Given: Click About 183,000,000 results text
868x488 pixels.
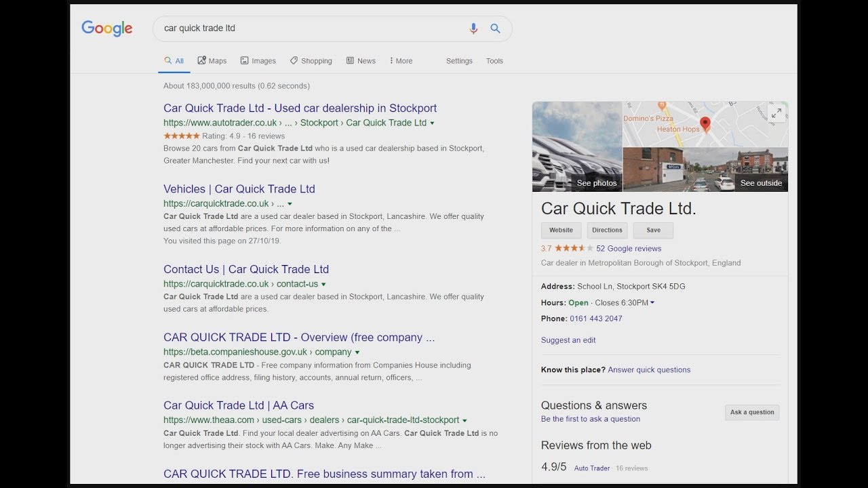Looking at the screenshot, I should 237,86.
